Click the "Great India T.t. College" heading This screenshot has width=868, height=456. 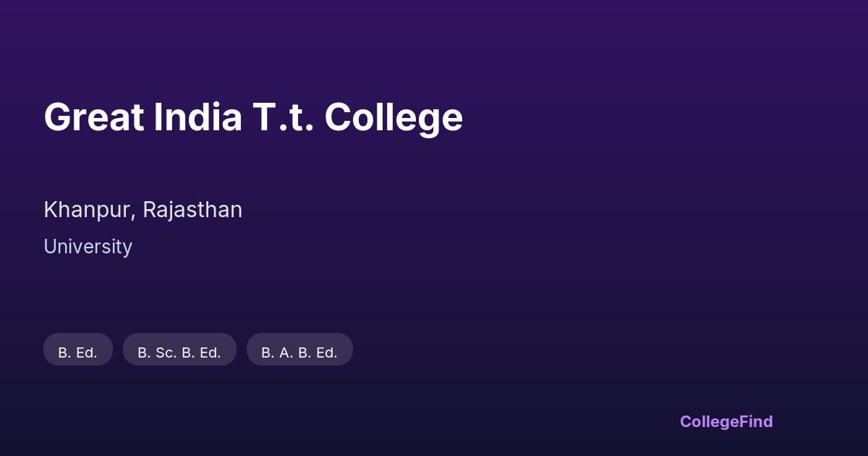[253, 117]
